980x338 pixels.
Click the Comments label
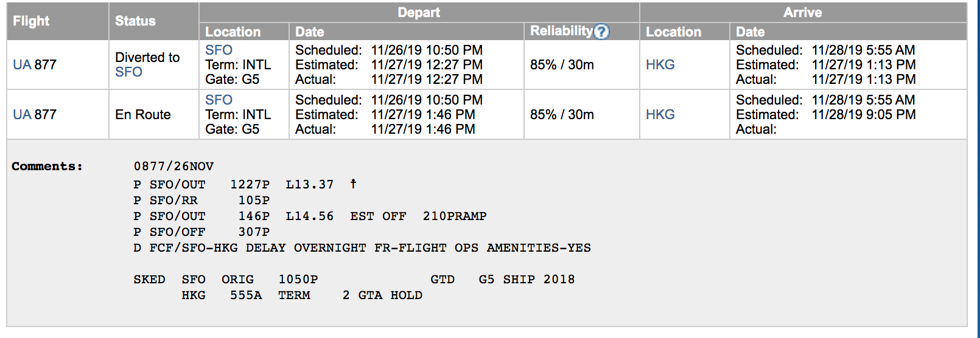pos(47,166)
